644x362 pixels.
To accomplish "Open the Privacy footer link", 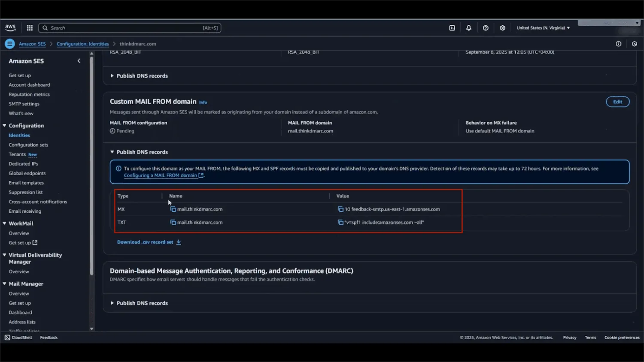I will click(570, 338).
